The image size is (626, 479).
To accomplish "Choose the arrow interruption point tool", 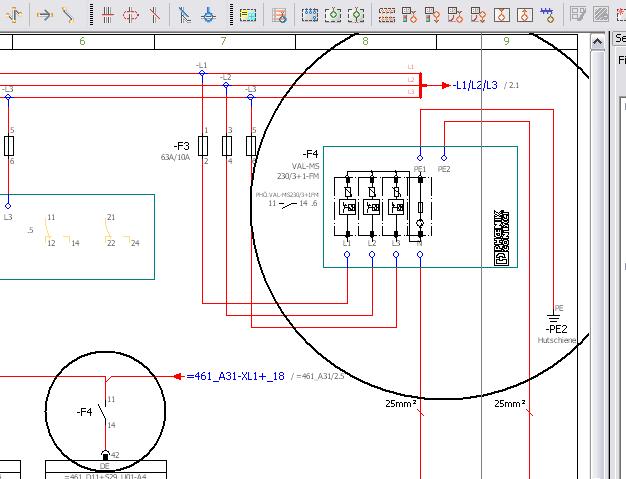I will (x=44, y=15).
